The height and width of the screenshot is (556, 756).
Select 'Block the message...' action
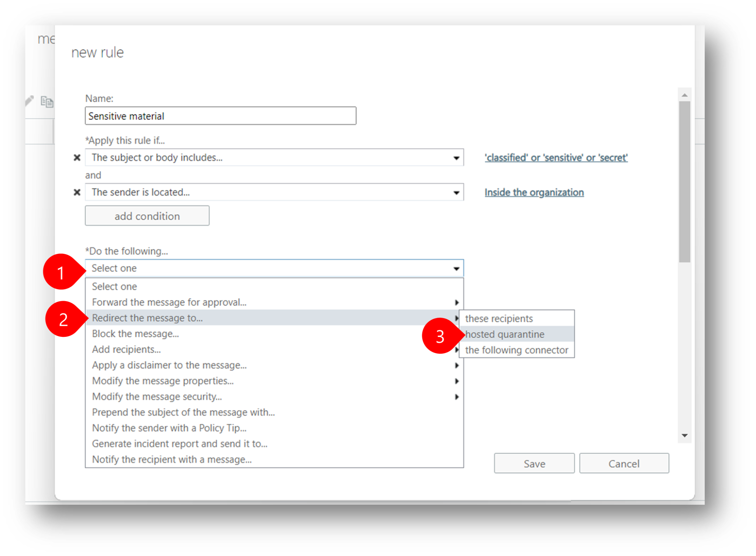(135, 334)
